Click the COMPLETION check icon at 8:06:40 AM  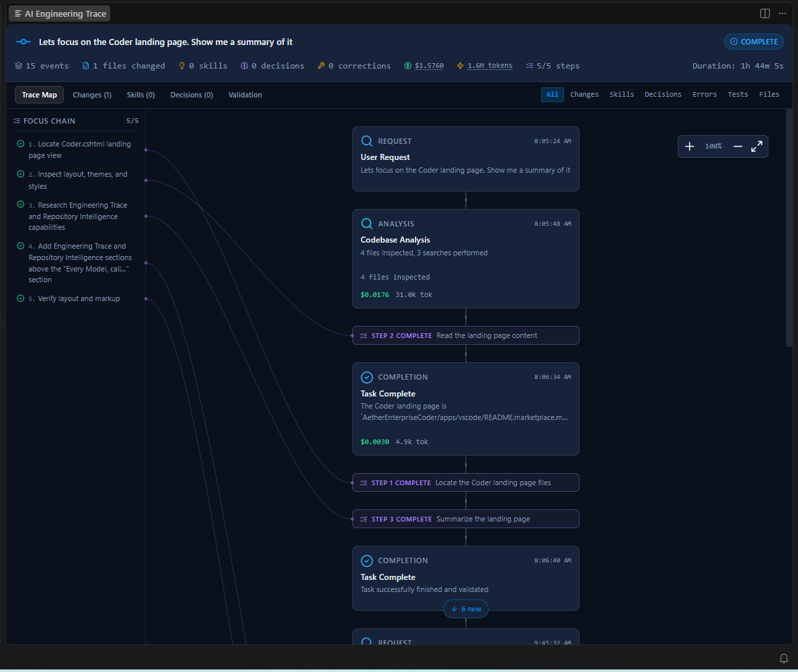coord(366,560)
